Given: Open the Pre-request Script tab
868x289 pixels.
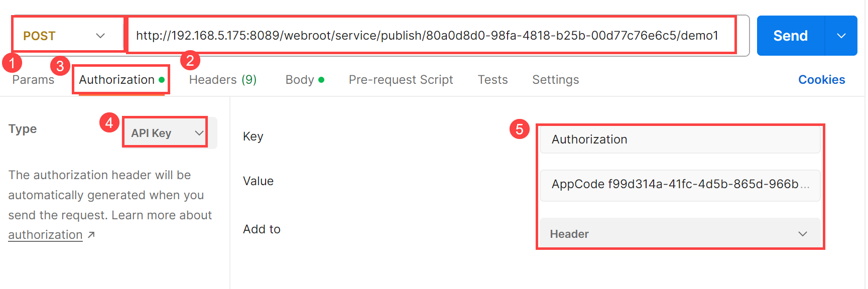Looking at the screenshot, I should (401, 80).
